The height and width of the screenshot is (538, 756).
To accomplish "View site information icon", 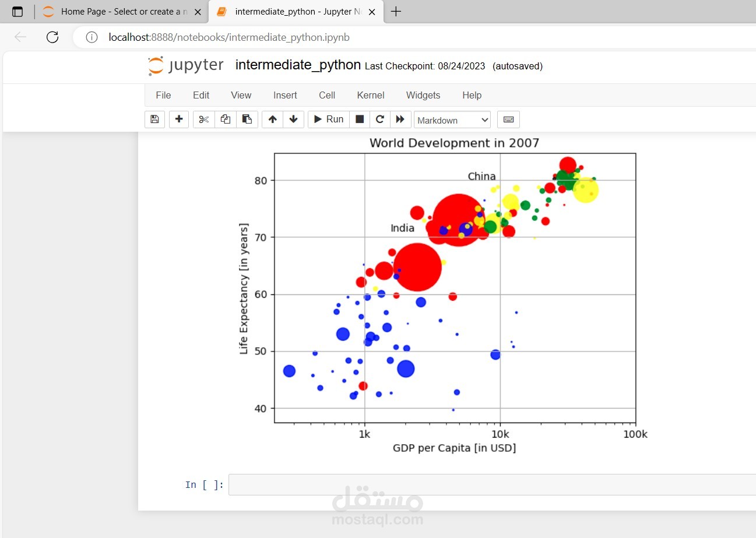I will coord(92,37).
